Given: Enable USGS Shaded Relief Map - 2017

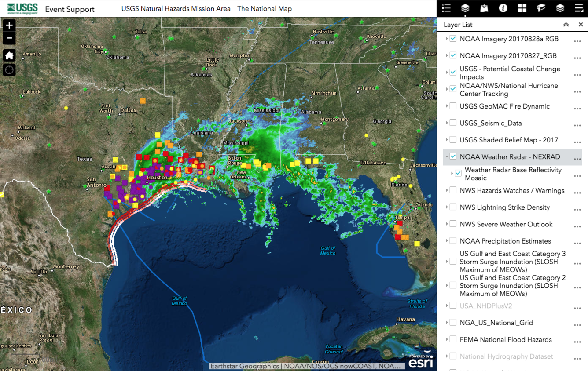Looking at the screenshot, I should click(x=453, y=139).
